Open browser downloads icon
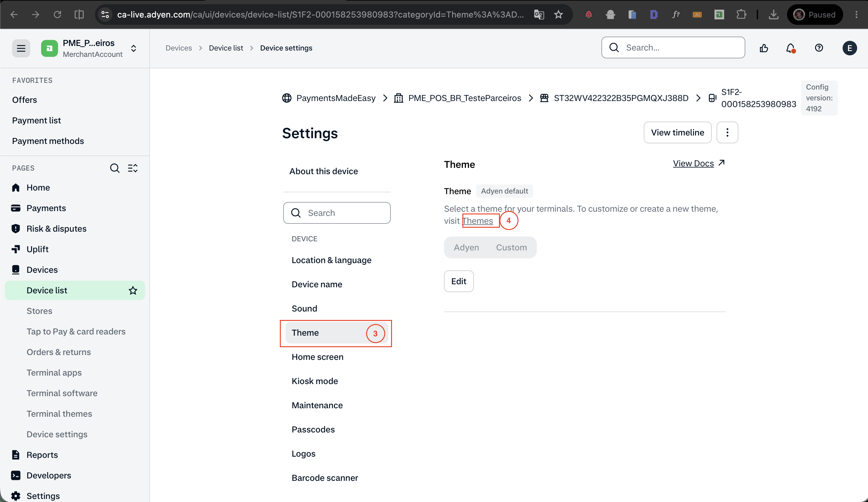This screenshot has width=868, height=502. click(x=774, y=15)
